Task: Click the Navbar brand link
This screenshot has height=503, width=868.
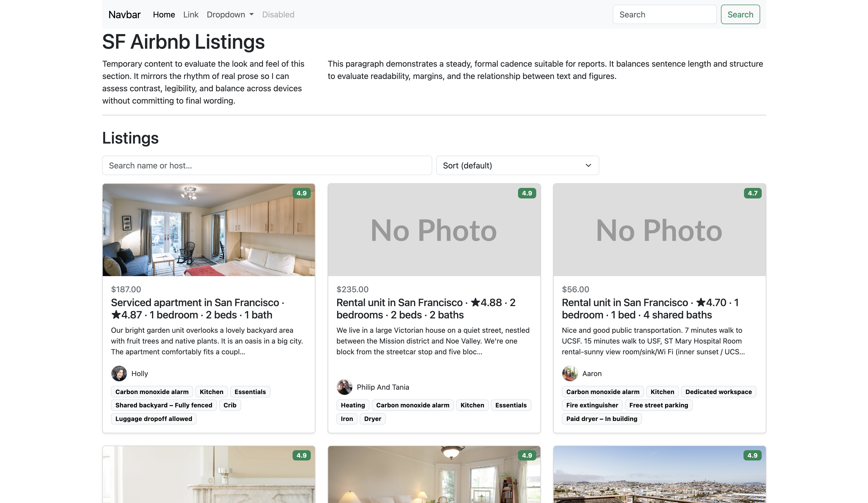Action: [124, 14]
